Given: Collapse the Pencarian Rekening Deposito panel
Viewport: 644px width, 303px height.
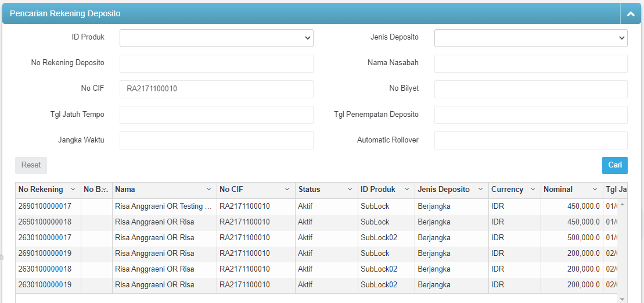Looking at the screenshot, I should [x=631, y=14].
